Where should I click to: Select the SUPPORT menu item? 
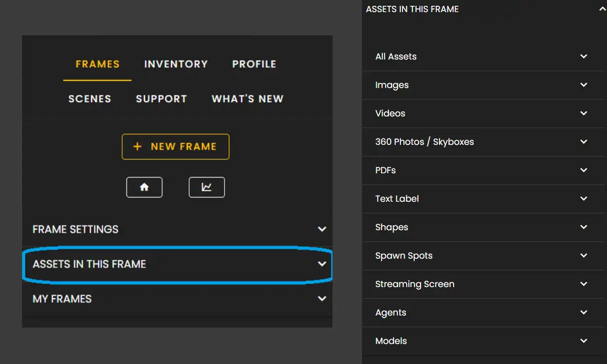pos(161,99)
